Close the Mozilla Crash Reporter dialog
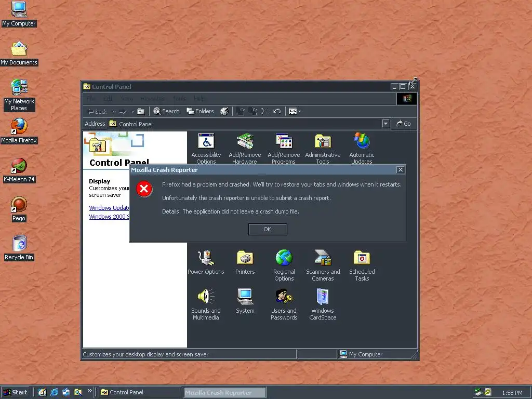This screenshot has width=532, height=399. (x=401, y=170)
